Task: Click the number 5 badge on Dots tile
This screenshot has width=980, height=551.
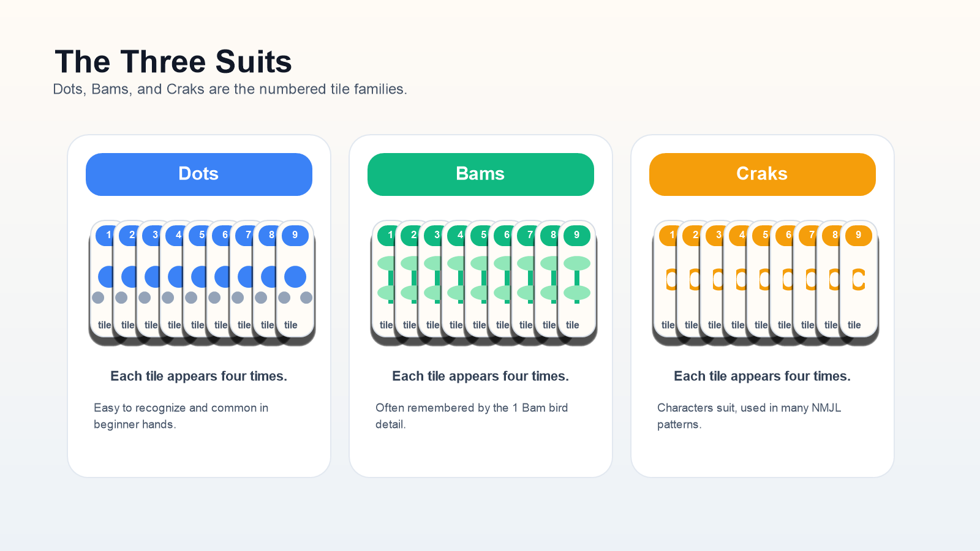Action: pyautogui.click(x=197, y=235)
